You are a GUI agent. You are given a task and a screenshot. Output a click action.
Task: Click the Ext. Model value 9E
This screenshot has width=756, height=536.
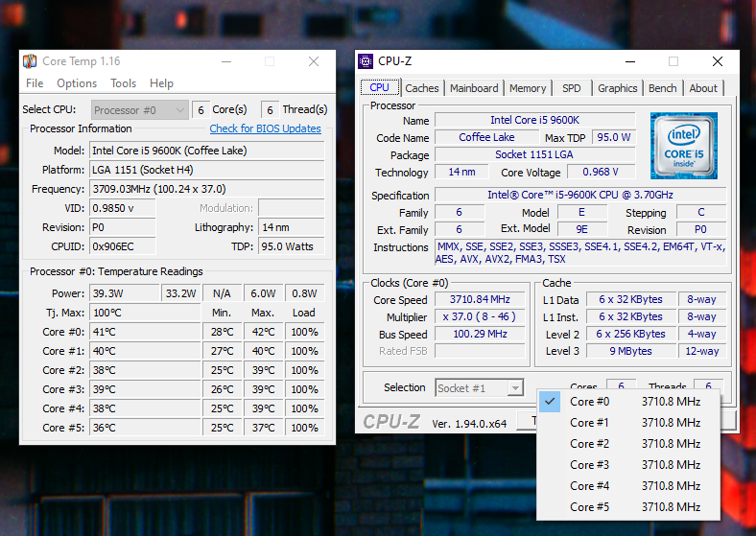coord(582,229)
